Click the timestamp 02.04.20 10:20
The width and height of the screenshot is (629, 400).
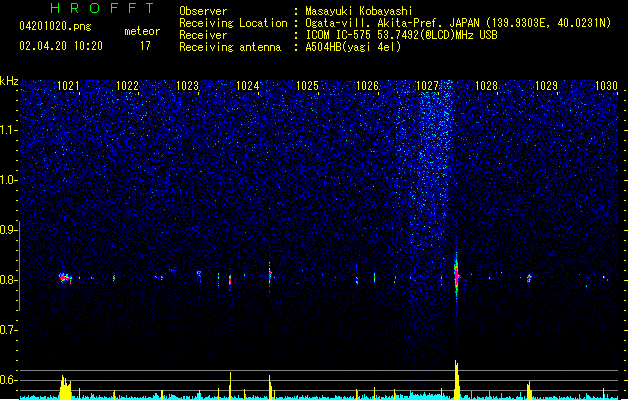pos(61,46)
